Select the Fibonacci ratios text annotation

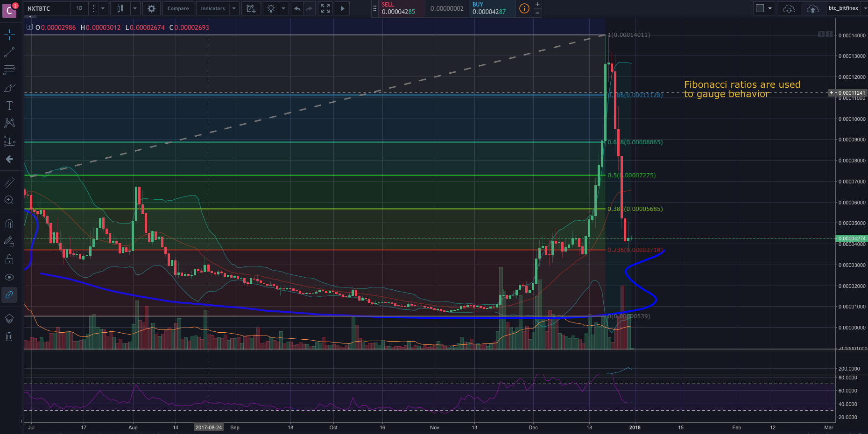click(742, 89)
